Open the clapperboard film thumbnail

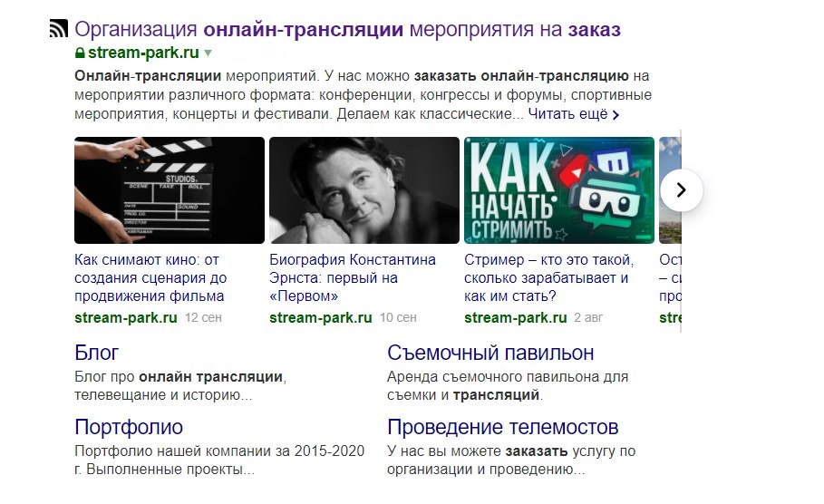[x=170, y=190]
